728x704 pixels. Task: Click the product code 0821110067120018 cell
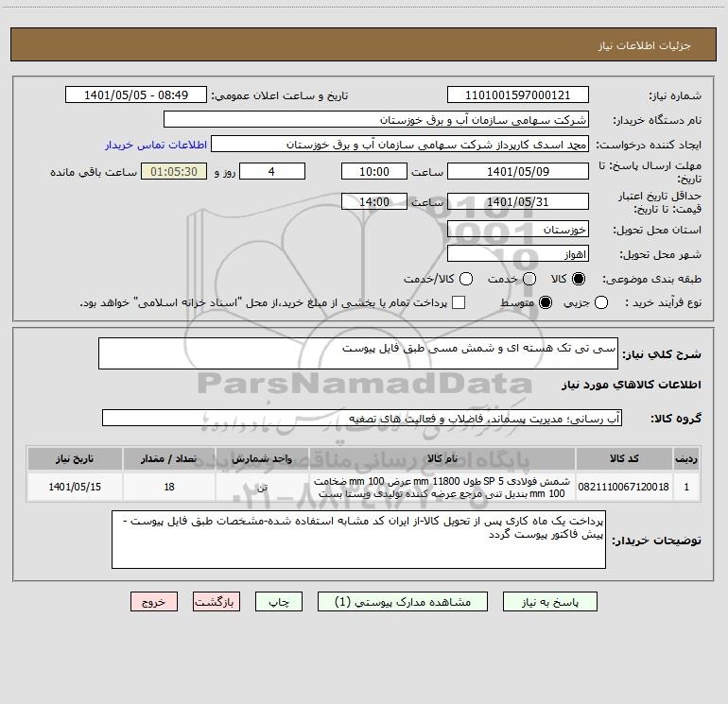tap(624, 487)
